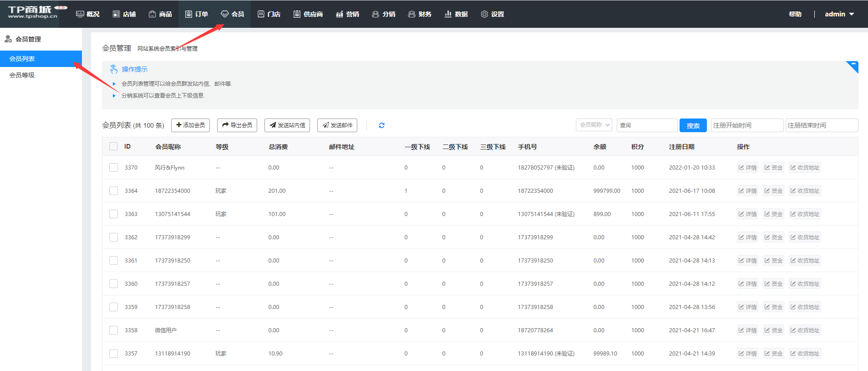Open 资金 for member 3364
The image size is (868, 371).
pyautogui.click(x=773, y=191)
